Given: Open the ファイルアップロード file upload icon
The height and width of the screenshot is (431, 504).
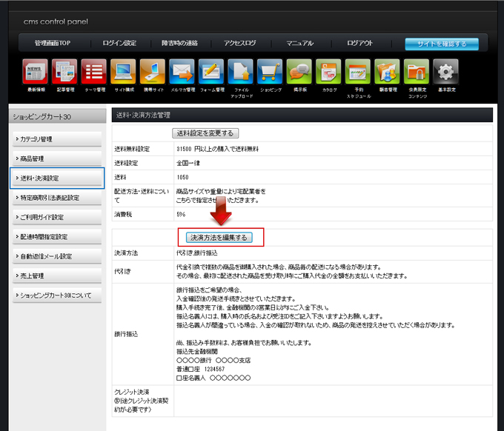Looking at the screenshot, I should 241,72.
